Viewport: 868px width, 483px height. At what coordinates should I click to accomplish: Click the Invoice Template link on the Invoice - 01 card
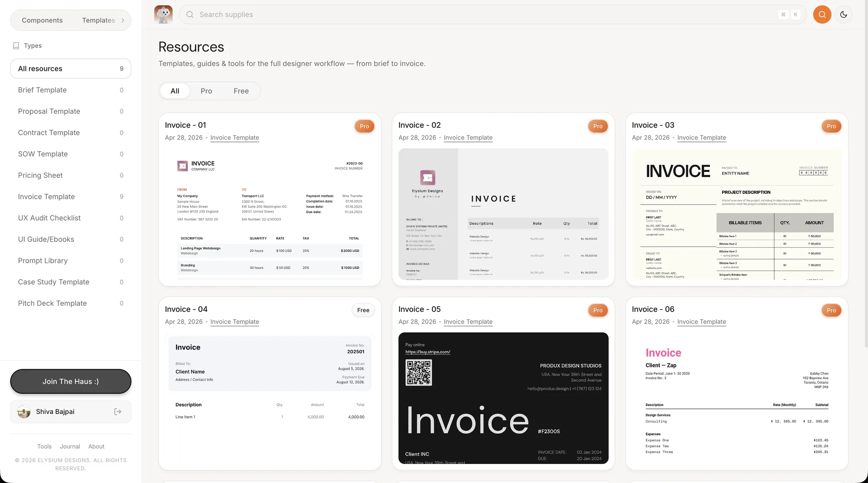pyautogui.click(x=234, y=138)
